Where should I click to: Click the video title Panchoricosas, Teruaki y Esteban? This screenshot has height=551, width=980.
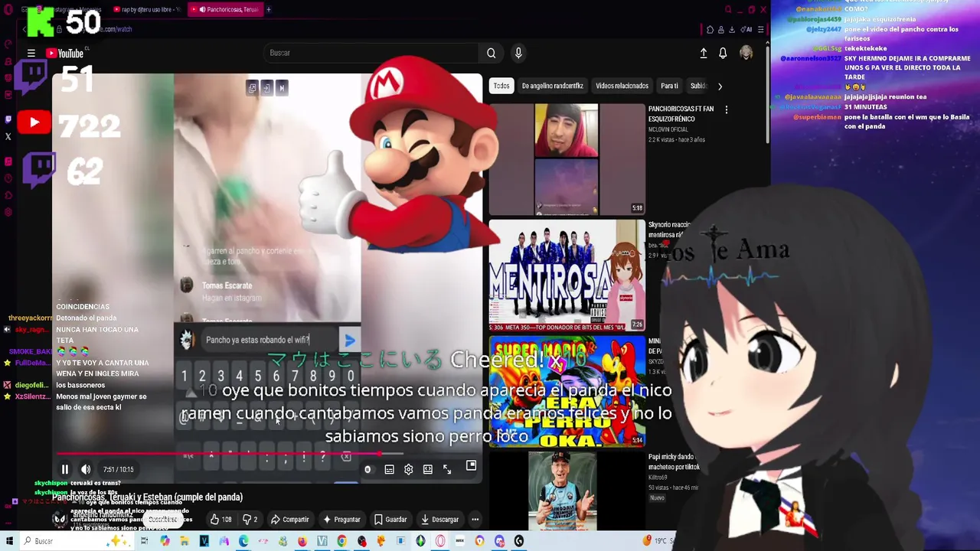tap(147, 497)
